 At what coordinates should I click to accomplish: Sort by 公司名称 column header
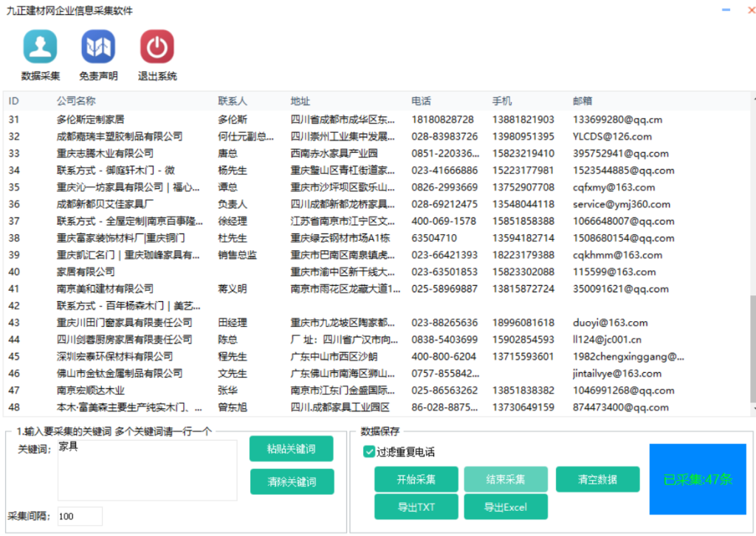[76, 101]
